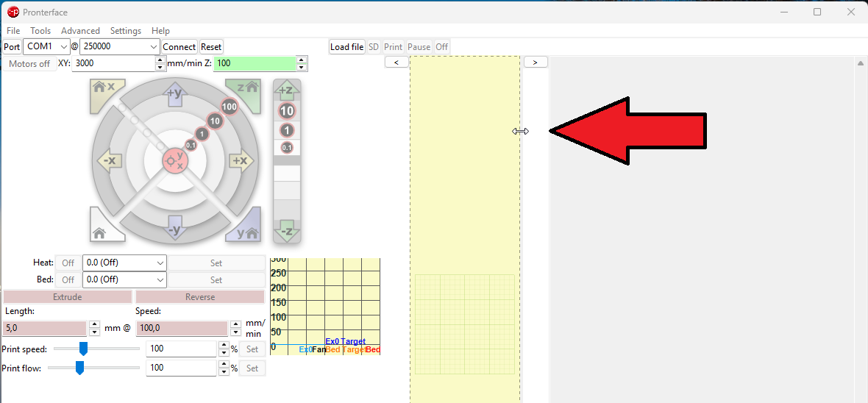
Task: Click the Pause button
Action: 419,47
